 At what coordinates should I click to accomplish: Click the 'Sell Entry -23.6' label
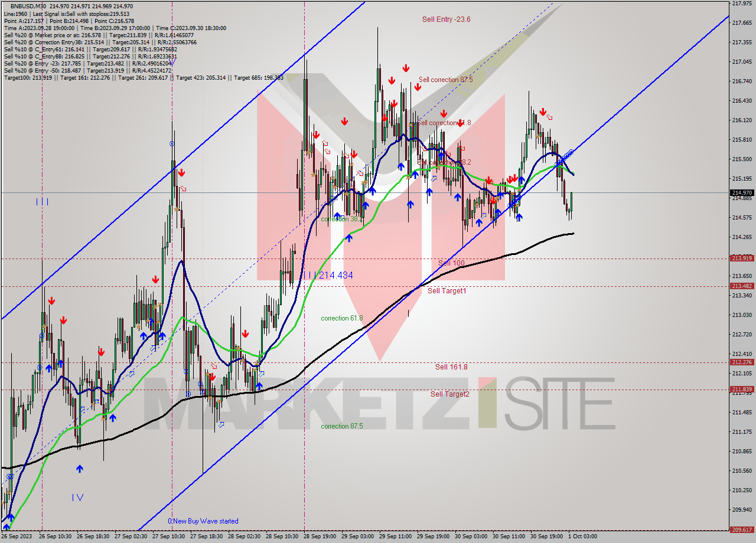[446, 19]
